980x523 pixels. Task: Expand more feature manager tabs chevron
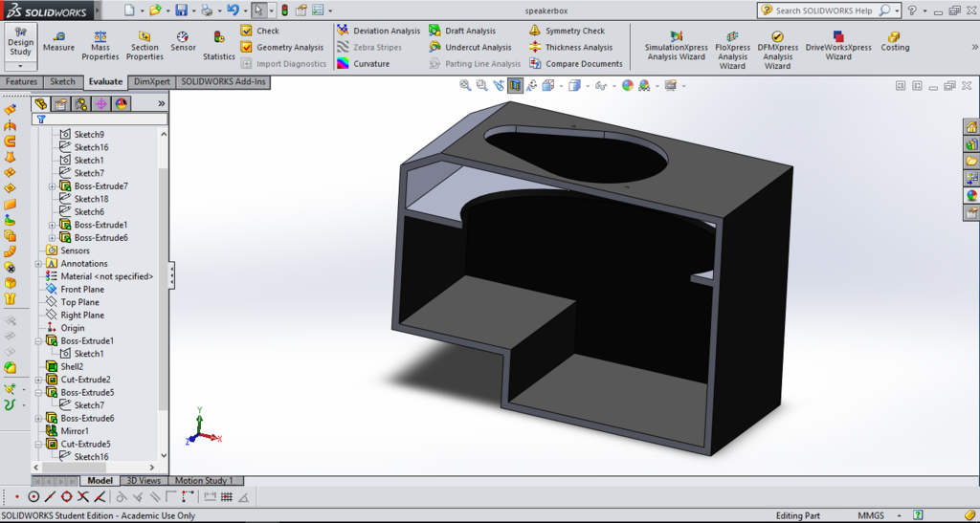(161, 103)
